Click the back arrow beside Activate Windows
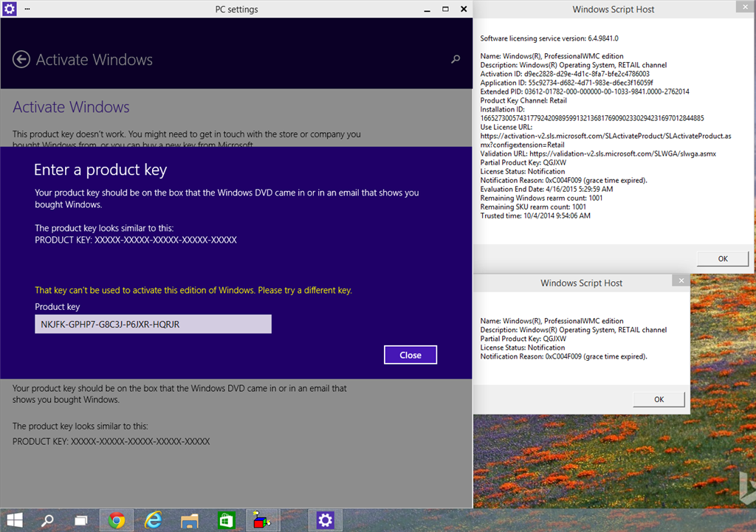Screen dimensions: 756x532 (21, 59)
